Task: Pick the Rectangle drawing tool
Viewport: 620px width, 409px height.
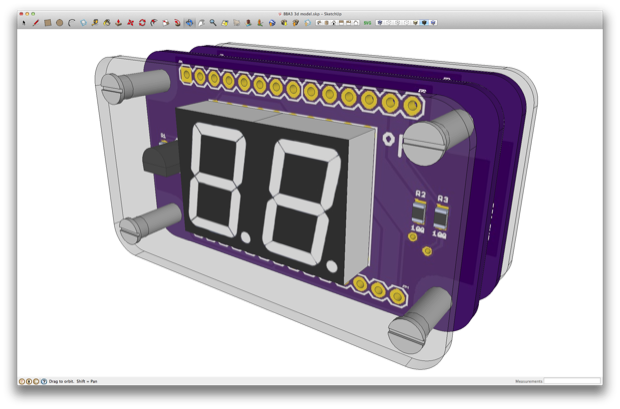Action: [47, 23]
